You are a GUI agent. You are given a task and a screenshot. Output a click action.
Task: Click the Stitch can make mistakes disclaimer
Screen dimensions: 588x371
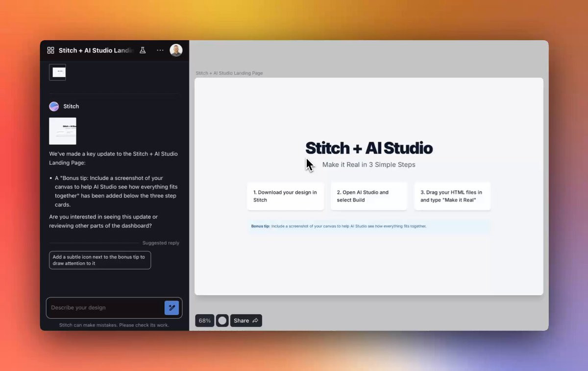(x=114, y=325)
